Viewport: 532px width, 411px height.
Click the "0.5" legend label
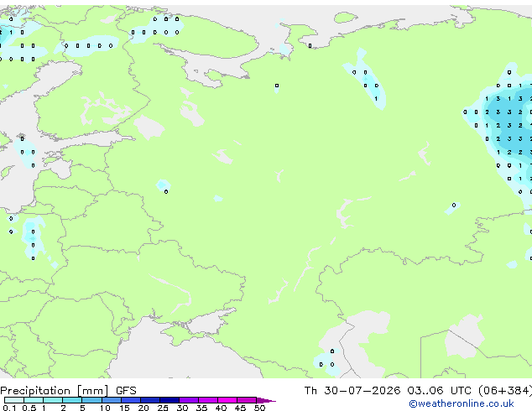pyautogui.click(x=29, y=408)
